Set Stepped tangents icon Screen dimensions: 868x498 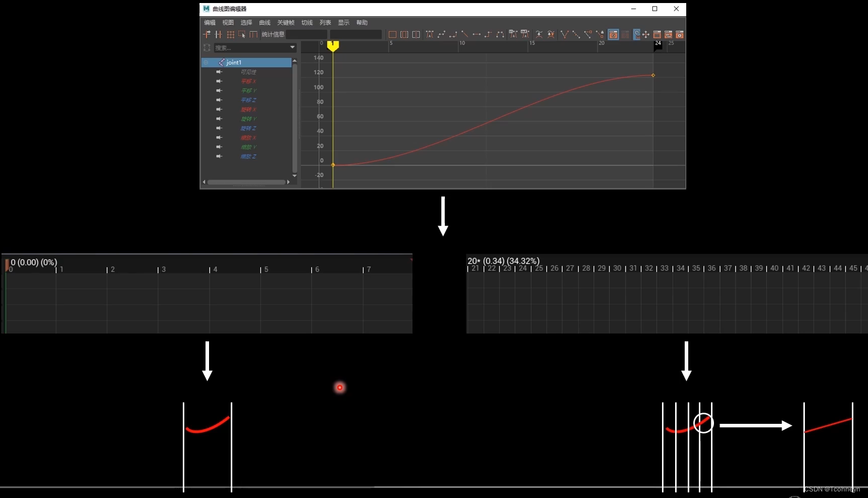(x=488, y=34)
